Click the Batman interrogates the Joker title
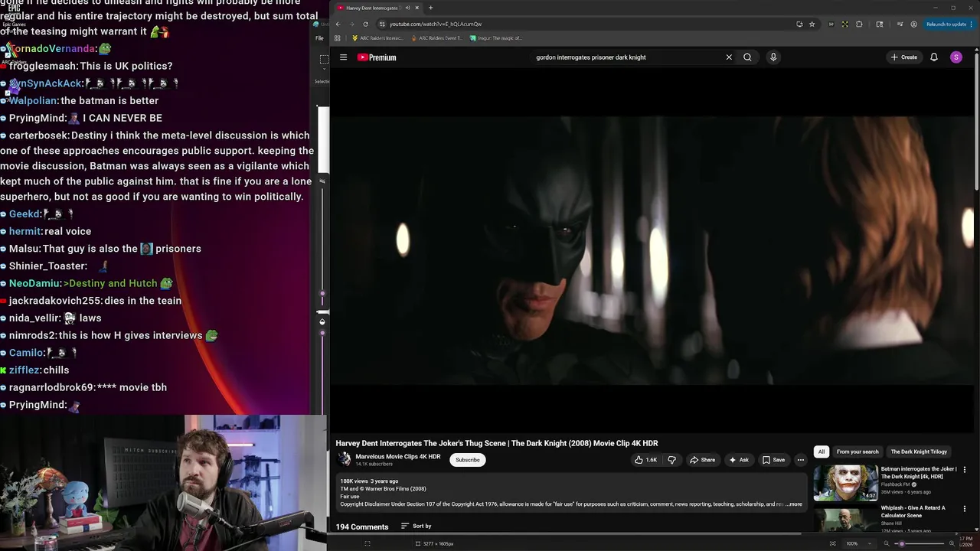 tap(919, 473)
